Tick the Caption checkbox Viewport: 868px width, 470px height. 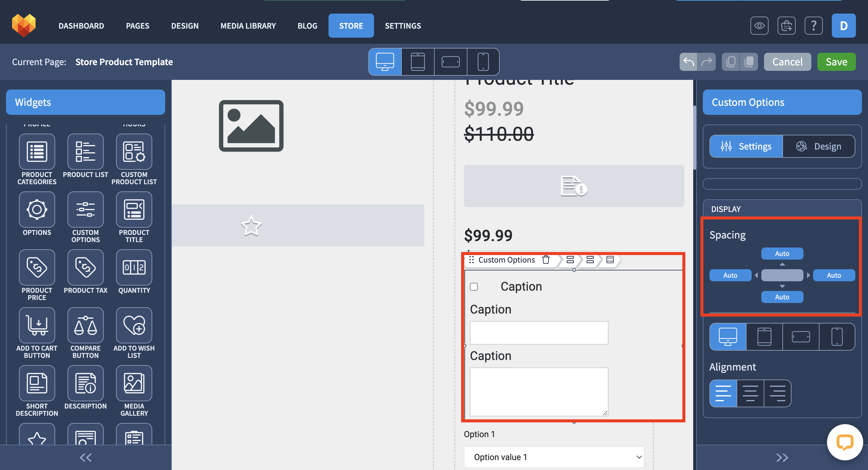click(474, 287)
